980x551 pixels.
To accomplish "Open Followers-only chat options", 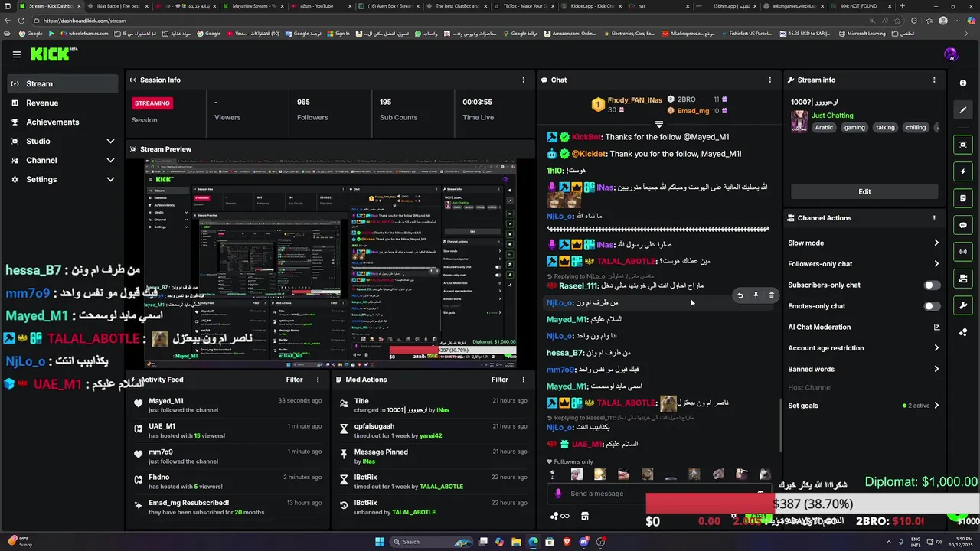I will [864, 264].
